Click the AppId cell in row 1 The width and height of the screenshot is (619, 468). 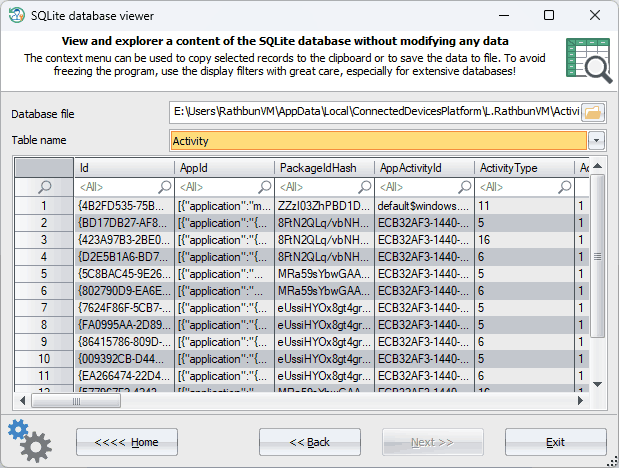pyautogui.click(x=224, y=206)
